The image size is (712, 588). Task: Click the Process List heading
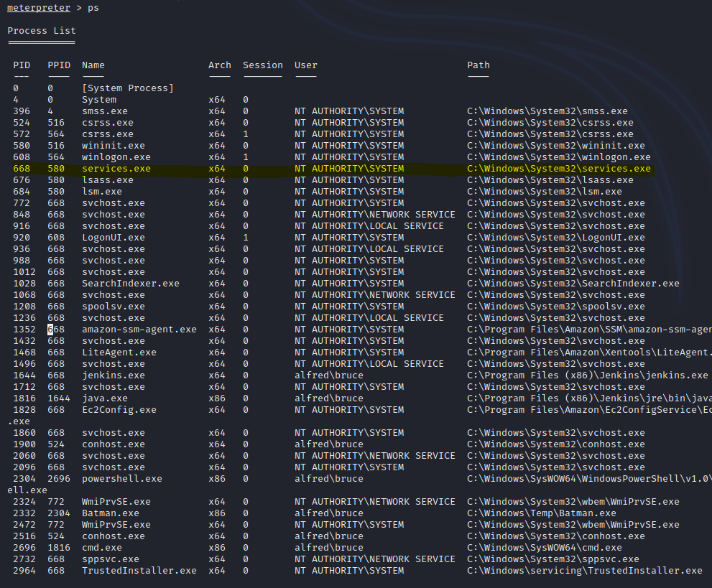pos(42,31)
